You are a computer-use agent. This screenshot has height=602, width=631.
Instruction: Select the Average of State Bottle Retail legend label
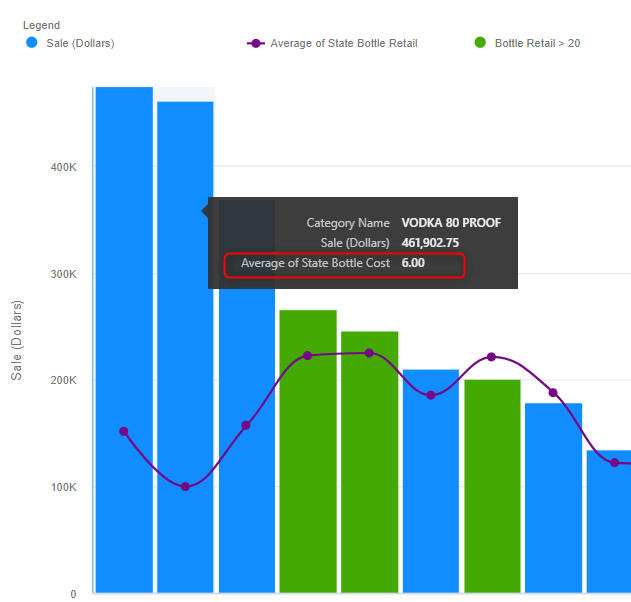(x=344, y=43)
